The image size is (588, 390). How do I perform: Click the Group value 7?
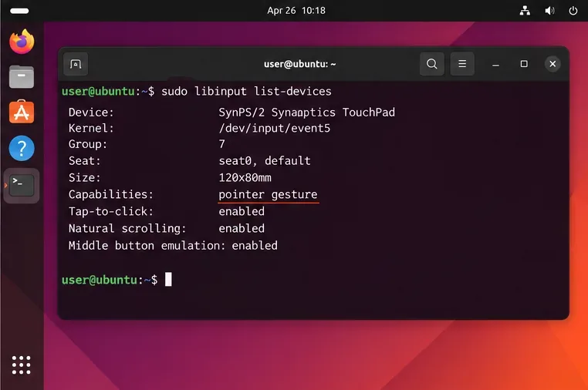pyautogui.click(x=222, y=144)
